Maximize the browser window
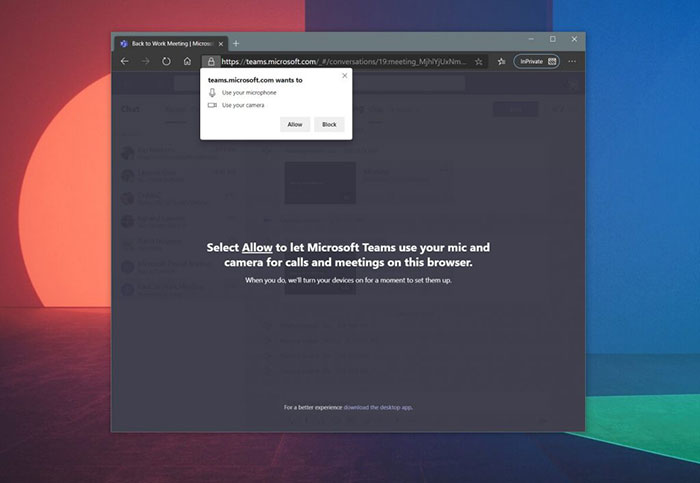The height and width of the screenshot is (483, 700). (553, 39)
